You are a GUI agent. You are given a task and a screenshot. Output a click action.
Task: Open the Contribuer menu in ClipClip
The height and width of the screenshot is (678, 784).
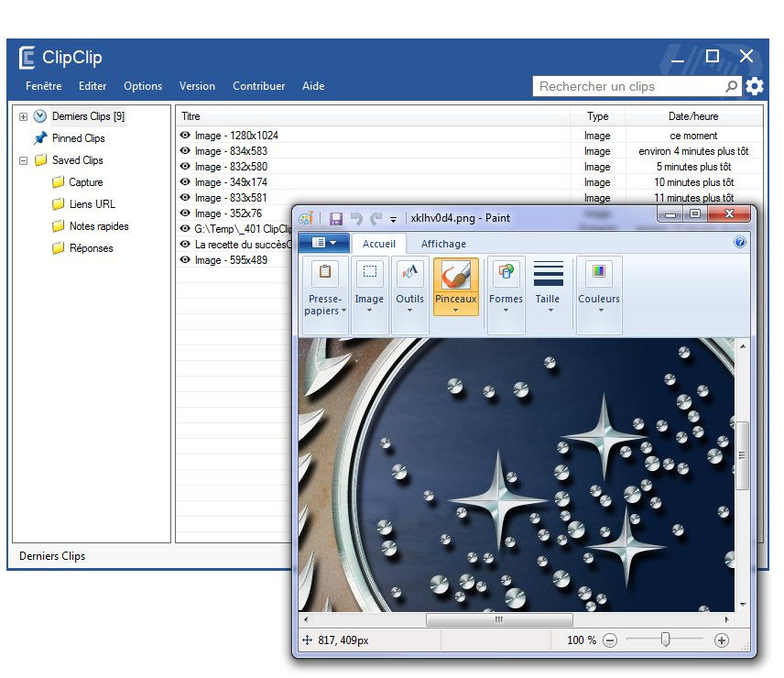pos(259,86)
